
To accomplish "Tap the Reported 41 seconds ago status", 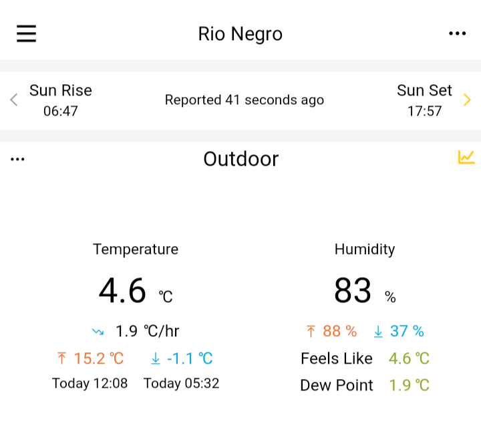I will [245, 100].
